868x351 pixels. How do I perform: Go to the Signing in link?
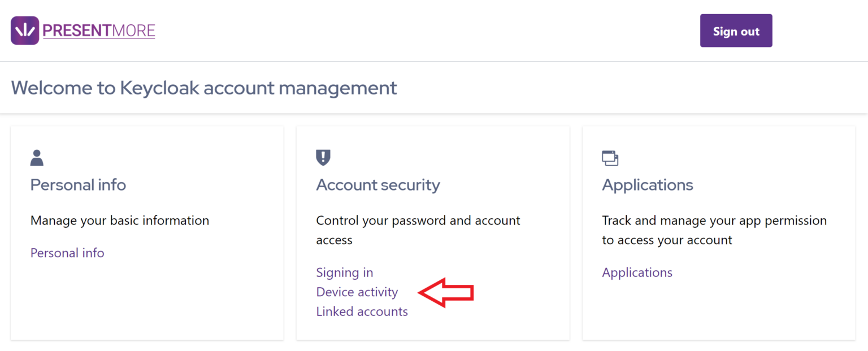(x=345, y=272)
